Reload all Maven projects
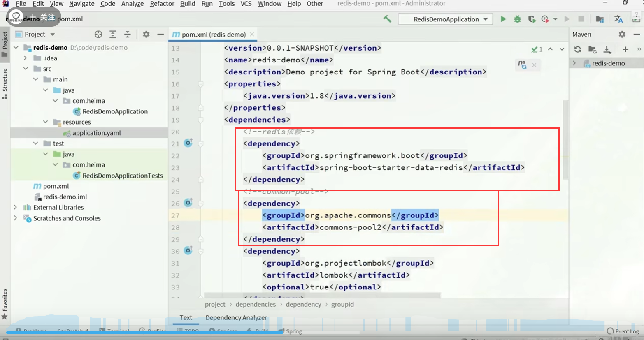Screen dimensions: 644x340 tap(578, 49)
